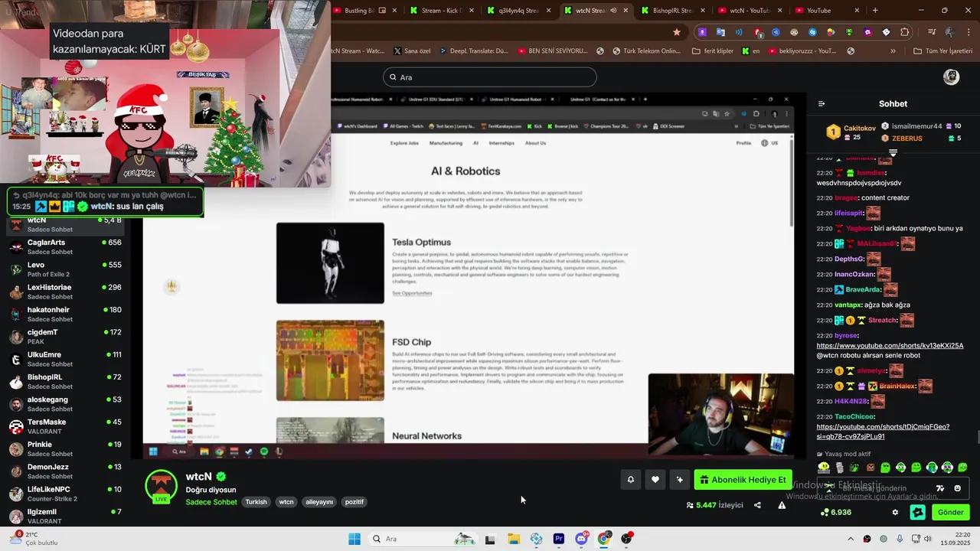Click the teal splat icon beside Gönder
980x551 pixels.
(x=916, y=512)
